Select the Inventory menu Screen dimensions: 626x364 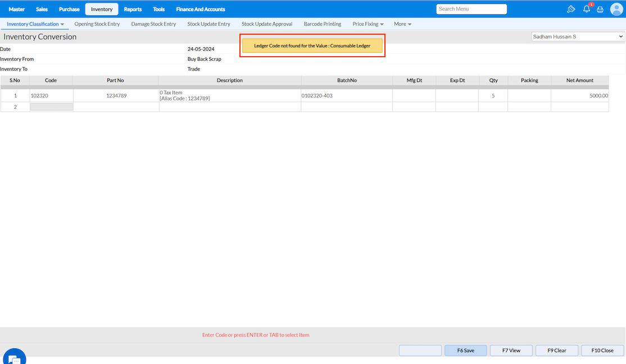click(101, 9)
